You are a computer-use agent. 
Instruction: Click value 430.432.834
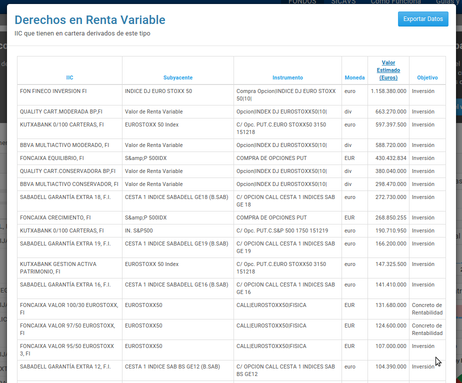[x=391, y=158]
